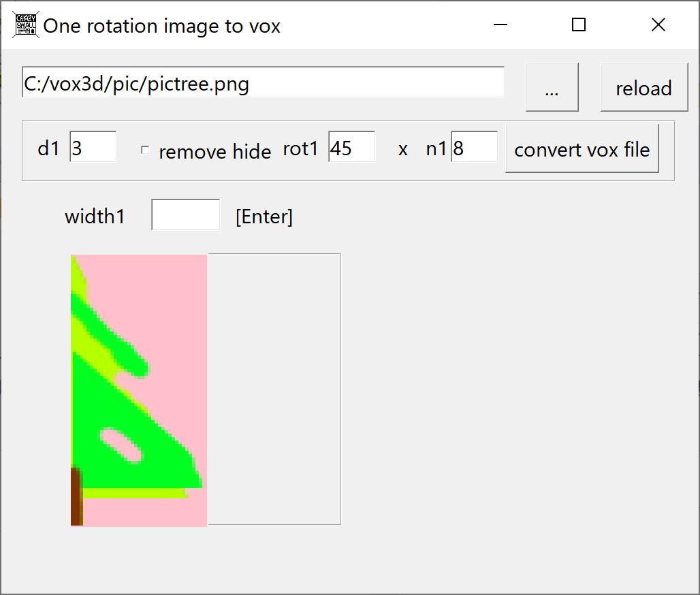Focus the image file path field

coord(263,82)
